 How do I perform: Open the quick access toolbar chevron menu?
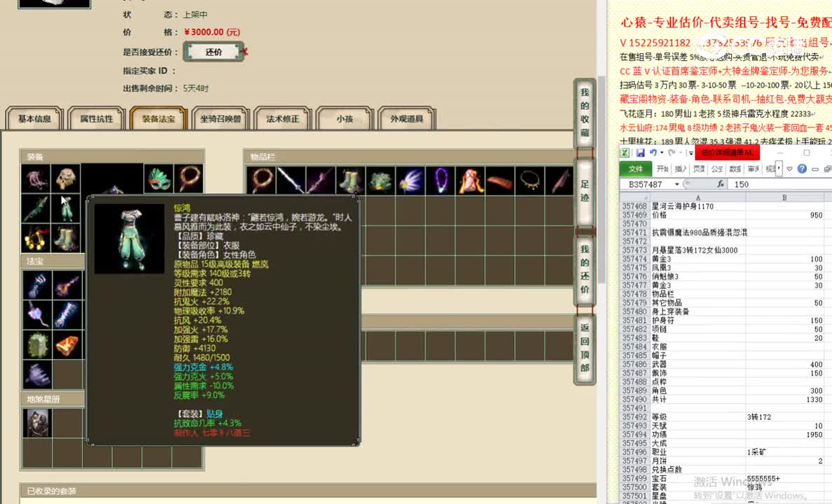(691, 153)
